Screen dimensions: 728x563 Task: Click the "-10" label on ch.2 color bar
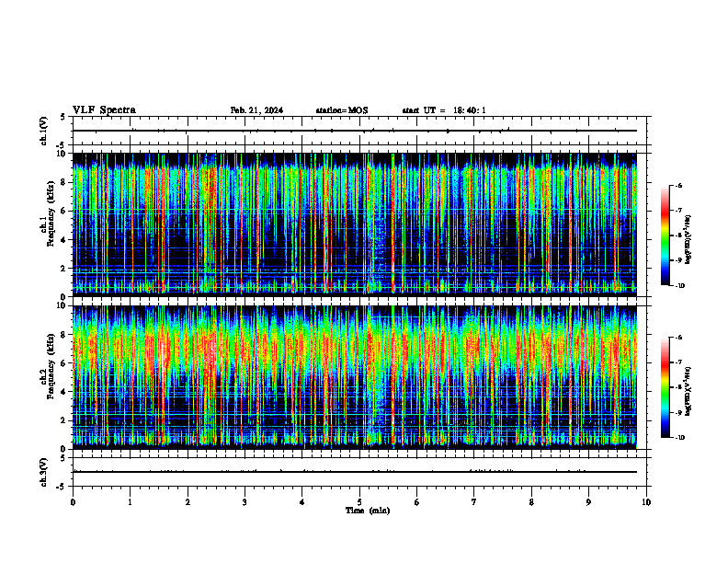pos(680,438)
